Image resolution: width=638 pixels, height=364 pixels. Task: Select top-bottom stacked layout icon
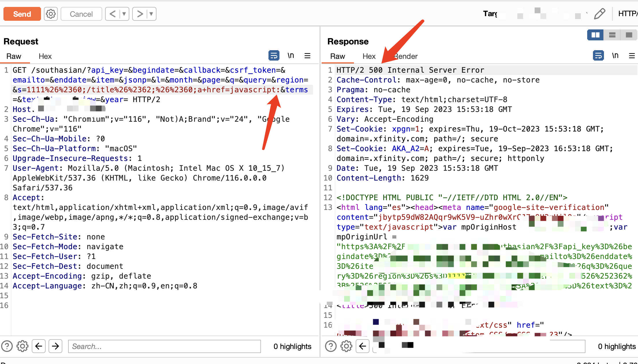(x=612, y=35)
